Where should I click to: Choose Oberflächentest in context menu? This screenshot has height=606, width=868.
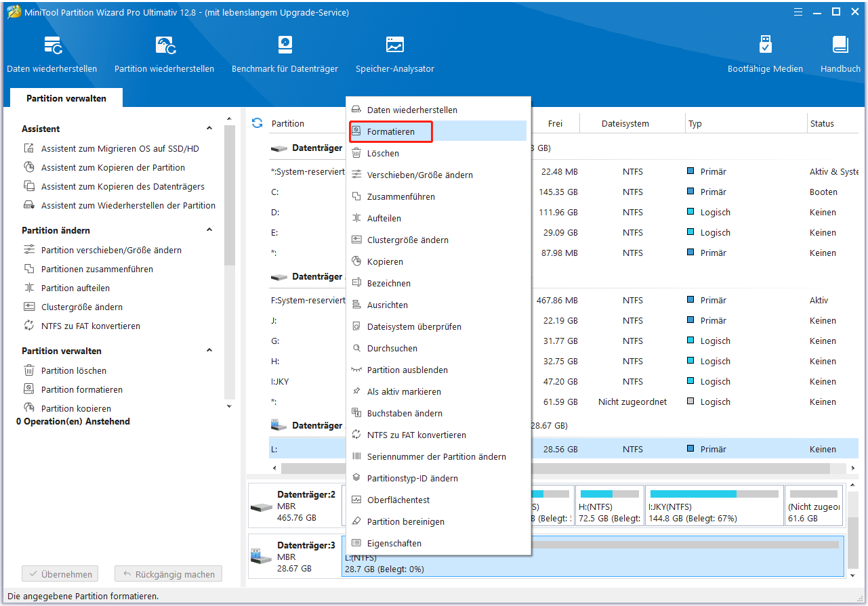[x=438, y=500]
